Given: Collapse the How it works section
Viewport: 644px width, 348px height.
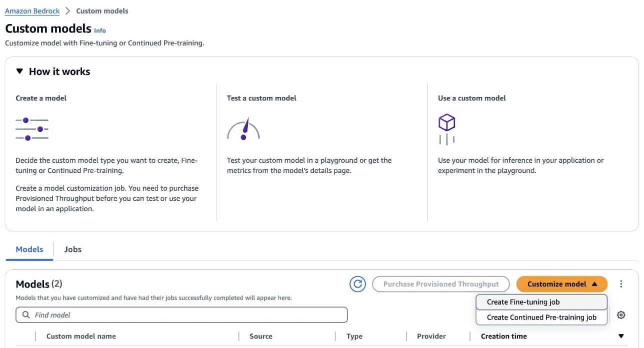Looking at the screenshot, I should coord(19,71).
